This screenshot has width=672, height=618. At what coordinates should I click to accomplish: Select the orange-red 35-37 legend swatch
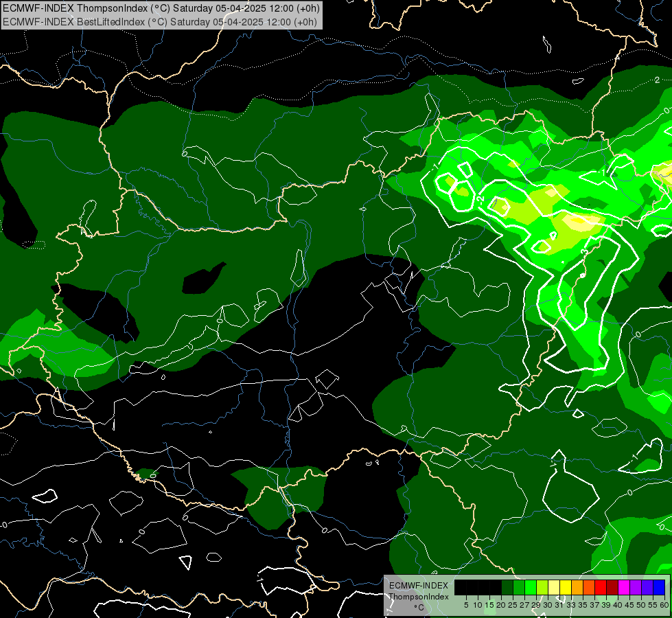point(589,587)
